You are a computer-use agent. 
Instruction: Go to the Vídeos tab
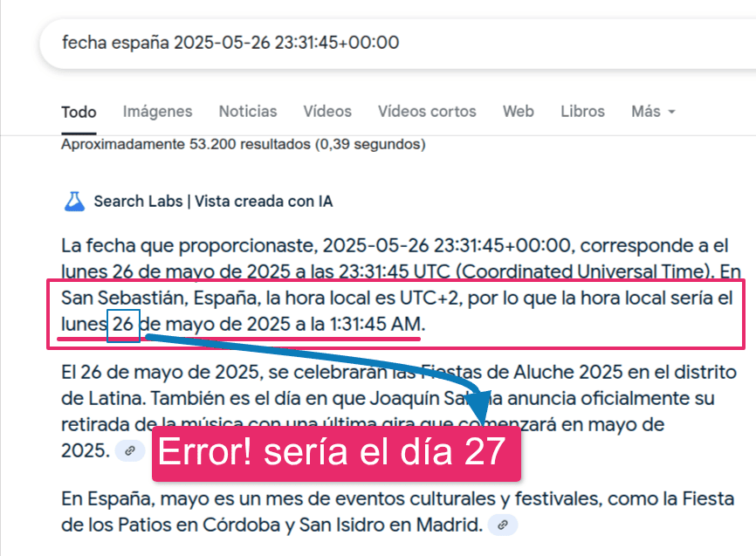point(327,112)
